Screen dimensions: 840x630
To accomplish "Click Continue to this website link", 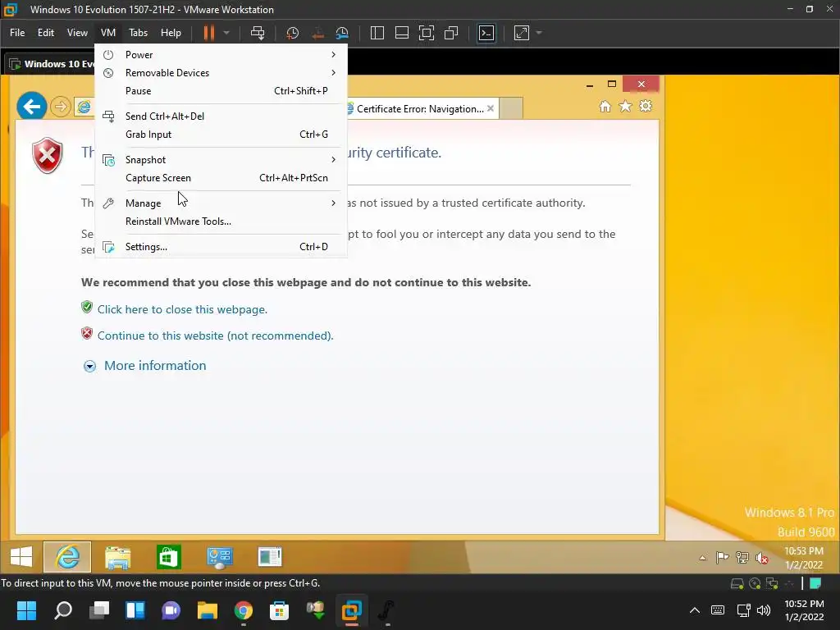I will (216, 336).
